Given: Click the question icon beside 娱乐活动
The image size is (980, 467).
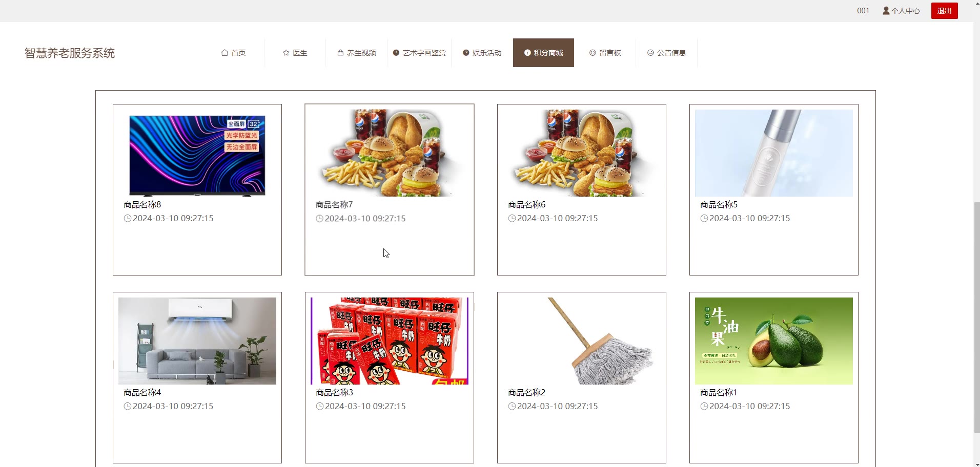Looking at the screenshot, I should click(x=466, y=53).
